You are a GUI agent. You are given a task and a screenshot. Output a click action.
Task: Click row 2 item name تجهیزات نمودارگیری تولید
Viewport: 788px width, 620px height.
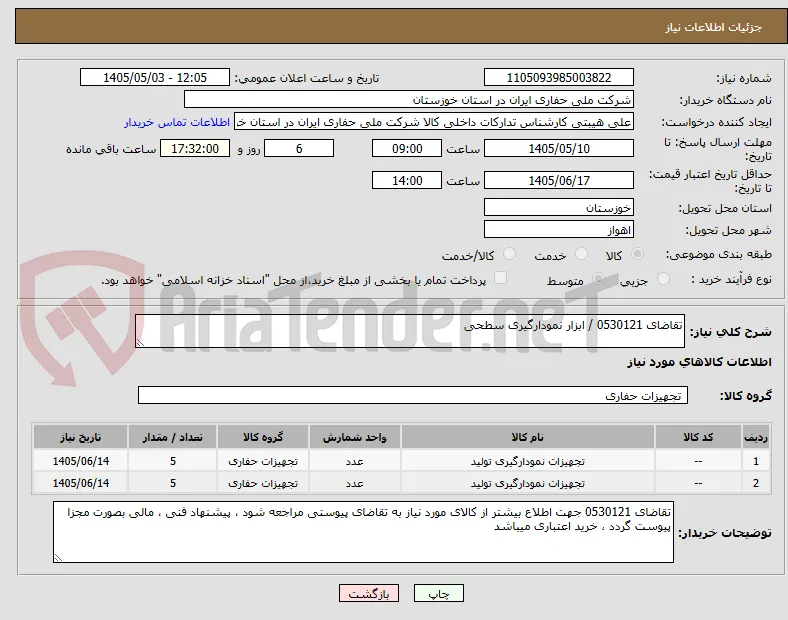pyautogui.click(x=528, y=483)
